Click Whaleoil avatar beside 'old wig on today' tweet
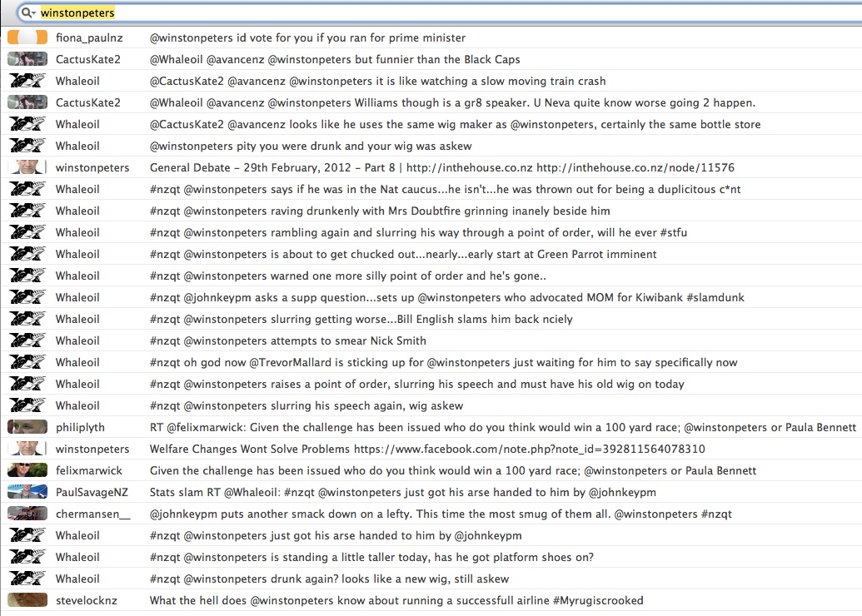The width and height of the screenshot is (862, 616). pos(27,384)
